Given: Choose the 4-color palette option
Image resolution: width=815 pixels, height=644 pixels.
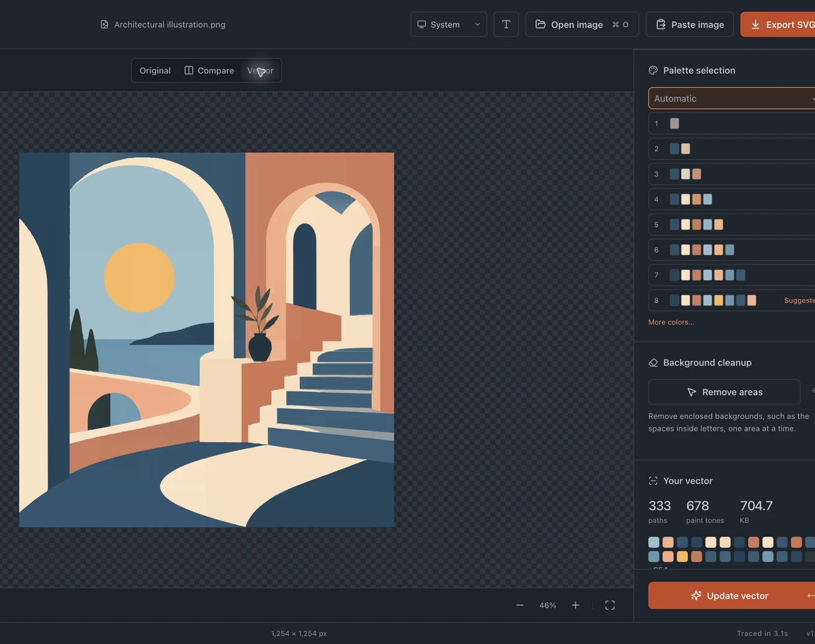Looking at the screenshot, I should (x=732, y=199).
